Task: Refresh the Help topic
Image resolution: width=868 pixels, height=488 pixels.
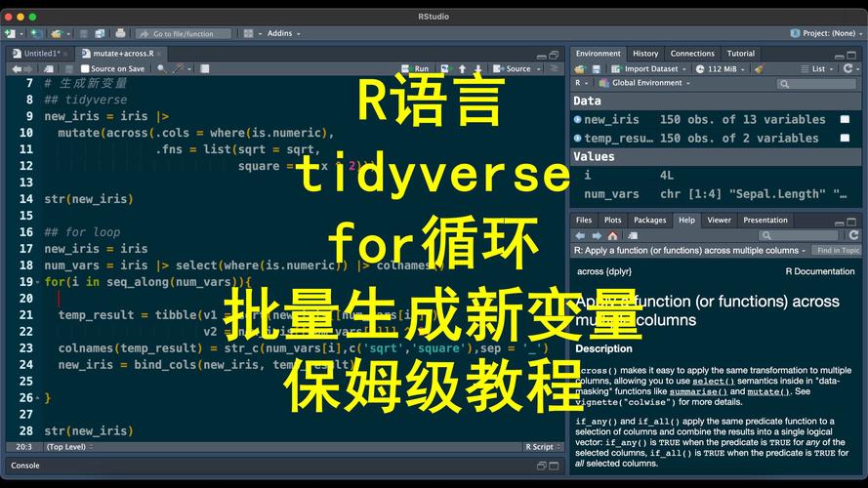Action: [x=853, y=235]
